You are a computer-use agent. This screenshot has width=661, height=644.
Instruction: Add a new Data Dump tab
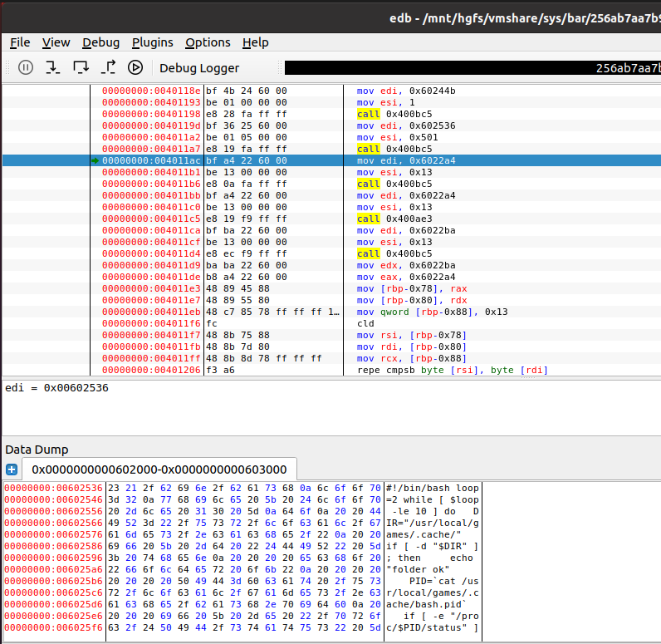click(11, 469)
